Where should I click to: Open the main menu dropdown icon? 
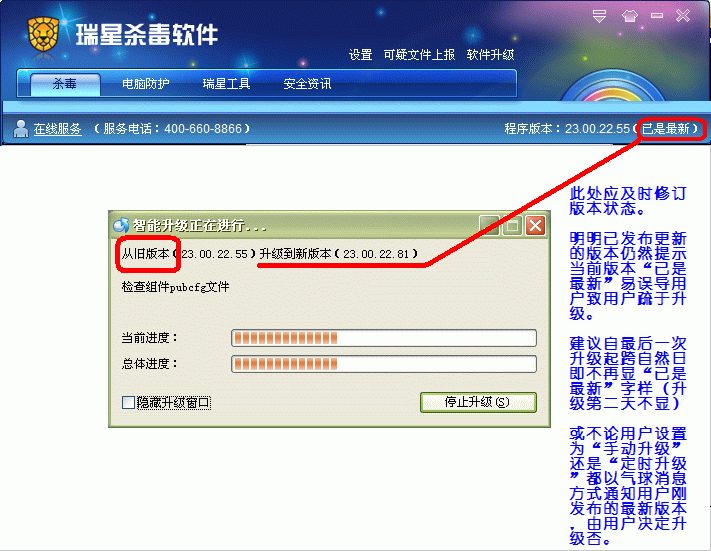click(599, 16)
